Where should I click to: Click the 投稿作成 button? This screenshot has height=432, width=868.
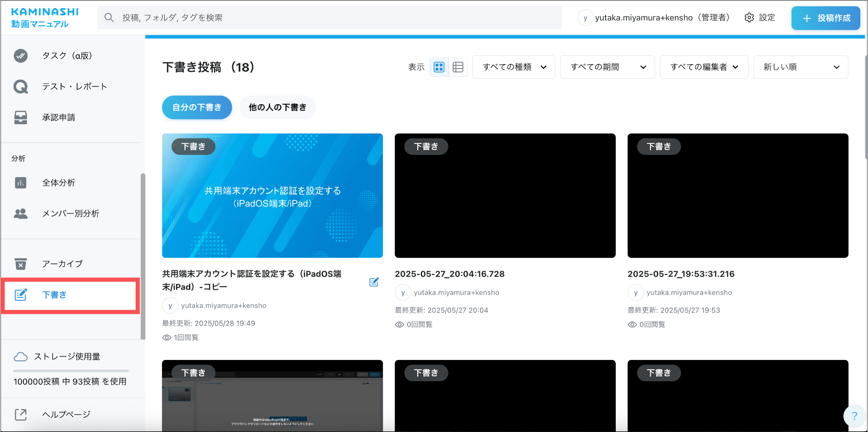click(x=826, y=18)
